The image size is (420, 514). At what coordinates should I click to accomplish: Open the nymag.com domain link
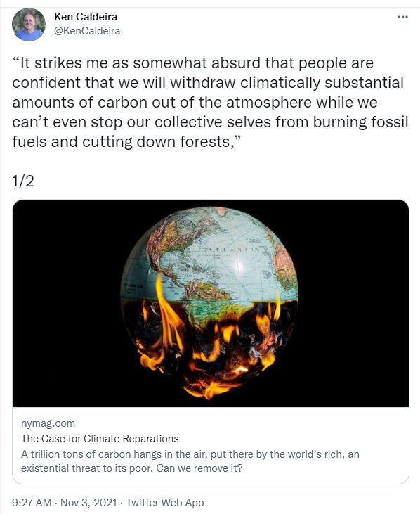(x=48, y=423)
